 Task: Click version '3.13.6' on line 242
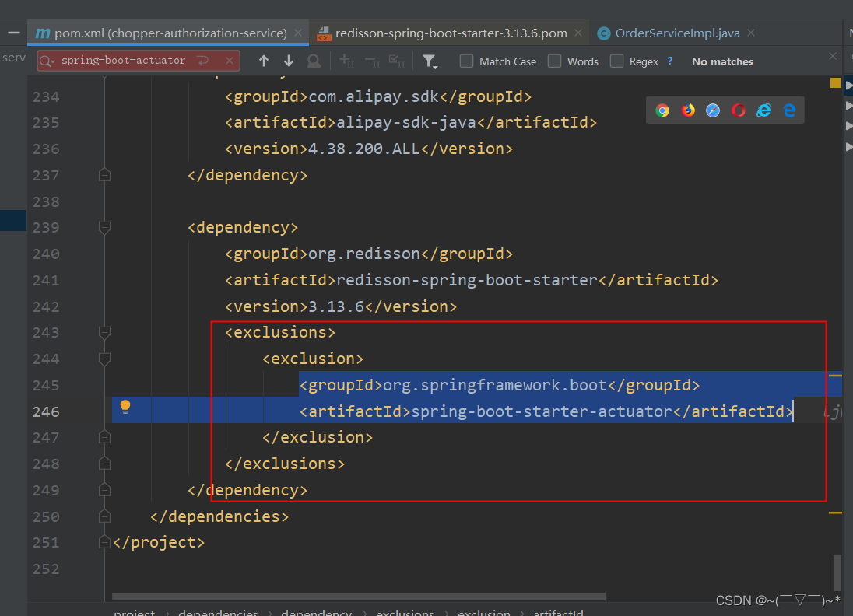pos(336,306)
